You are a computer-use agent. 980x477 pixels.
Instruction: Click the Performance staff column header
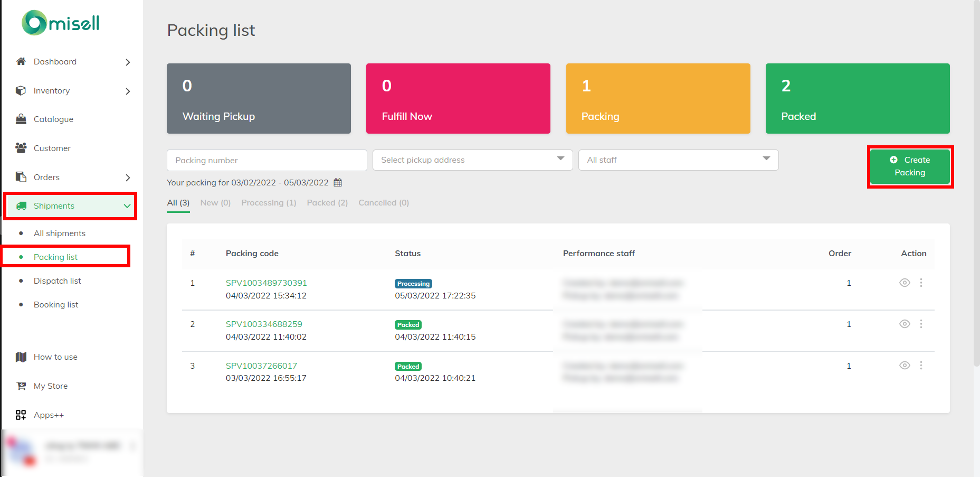599,254
